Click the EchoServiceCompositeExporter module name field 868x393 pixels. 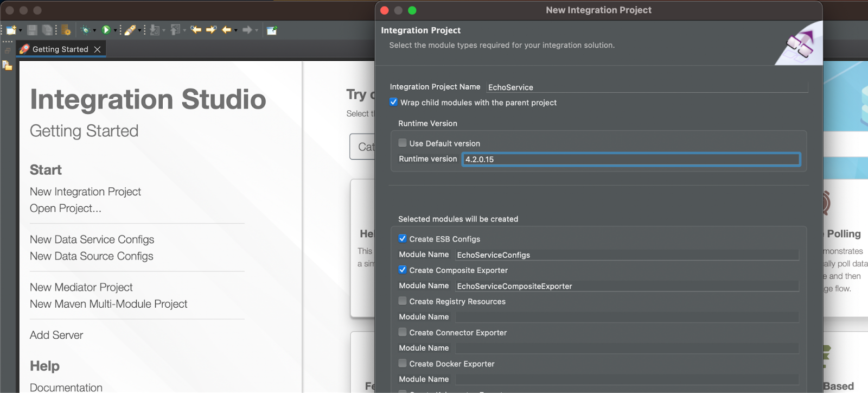pyautogui.click(x=627, y=286)
